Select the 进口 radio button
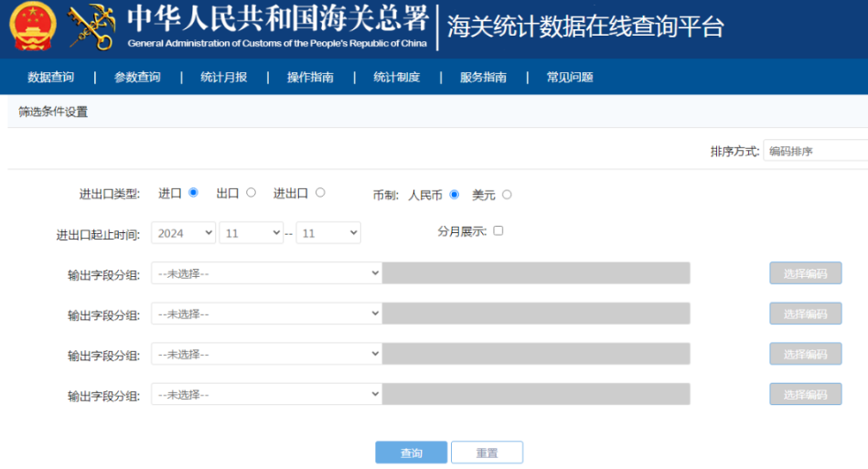 pos(193,193)
